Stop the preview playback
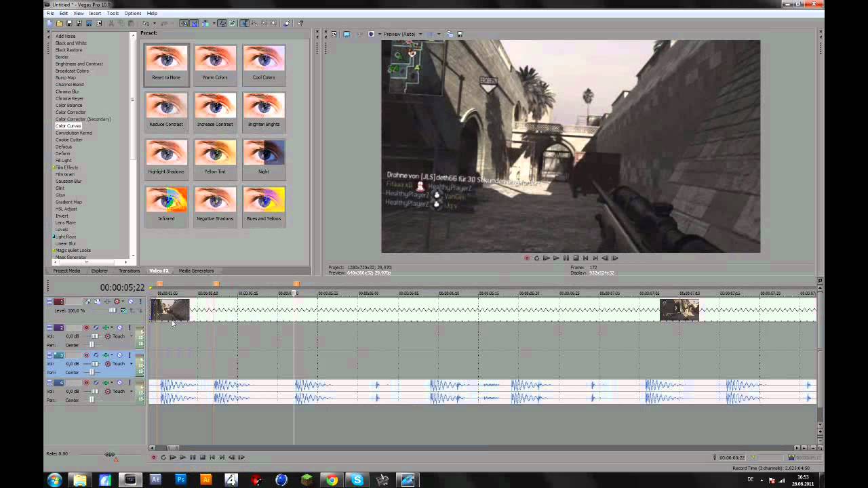The width and height of the screenshot is (868, 488). (x=576, y=258)
